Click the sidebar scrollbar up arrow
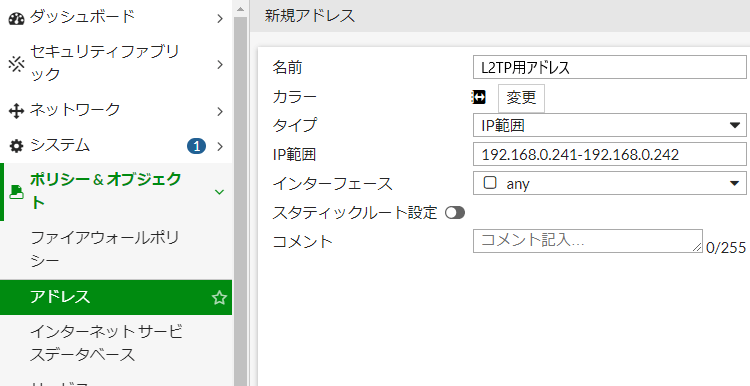 (241, 9)
